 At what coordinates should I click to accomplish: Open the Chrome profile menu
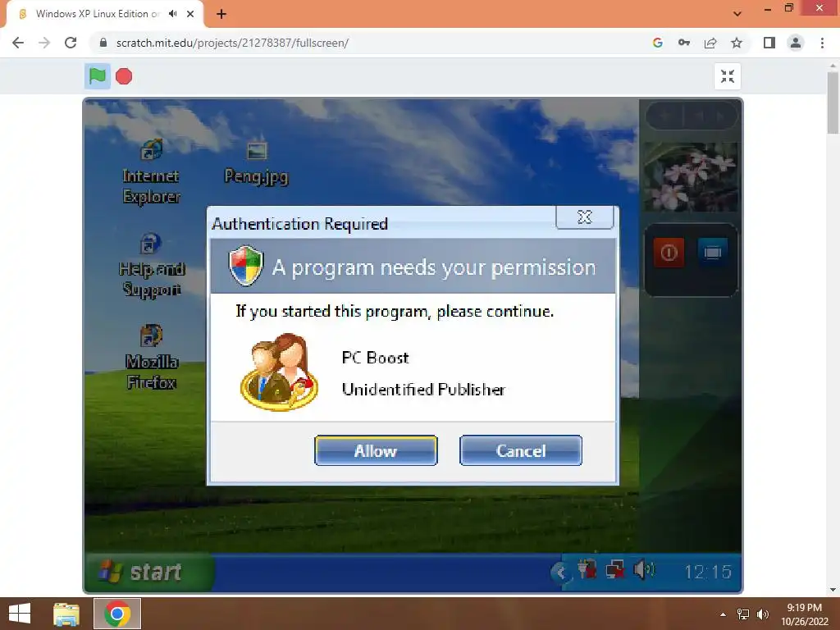point(796,43)
